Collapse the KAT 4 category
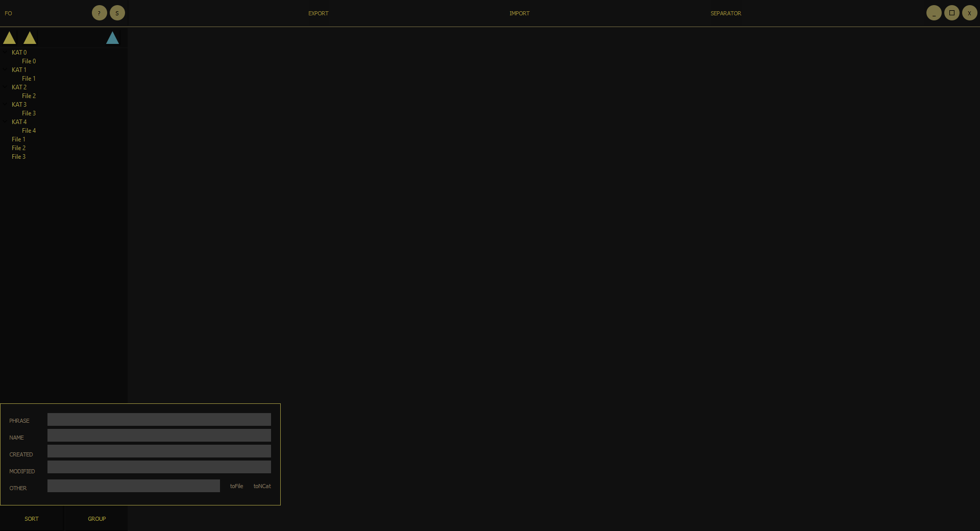 [5, 122]
